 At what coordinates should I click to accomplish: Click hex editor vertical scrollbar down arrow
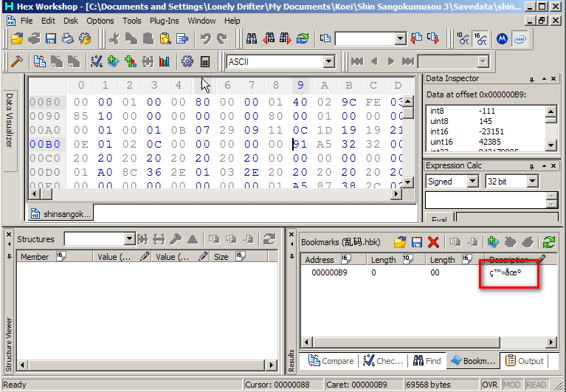click(x=408, y=182)
